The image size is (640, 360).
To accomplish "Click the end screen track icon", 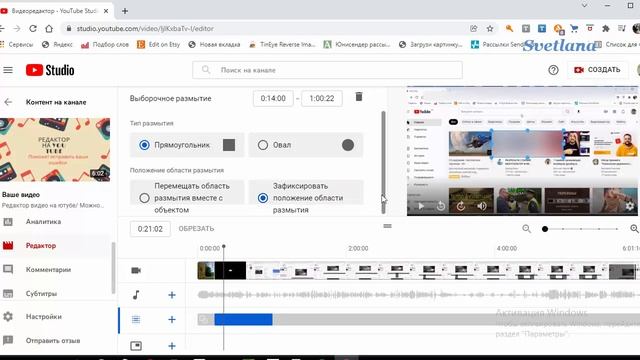I will click(136, 346).
